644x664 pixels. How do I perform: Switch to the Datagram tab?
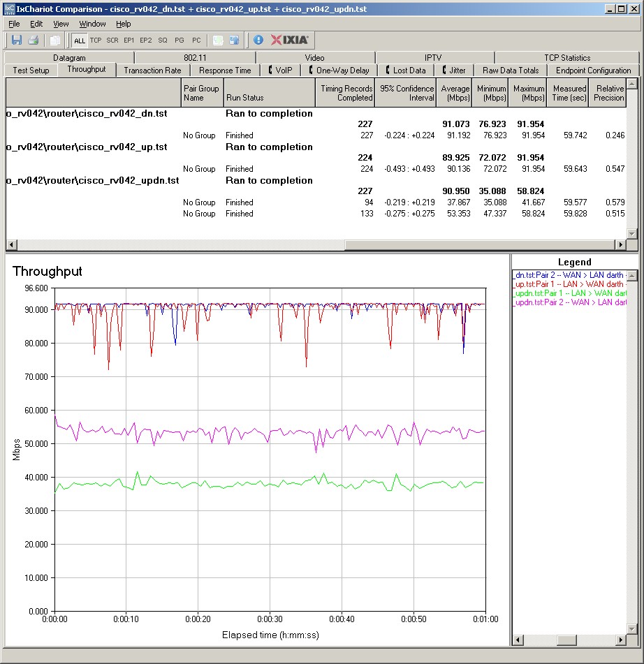pos(69,57)
